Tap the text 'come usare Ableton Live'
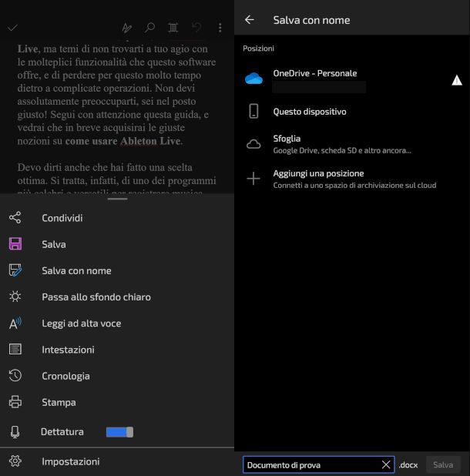The image size is (470, 476). 123,141
